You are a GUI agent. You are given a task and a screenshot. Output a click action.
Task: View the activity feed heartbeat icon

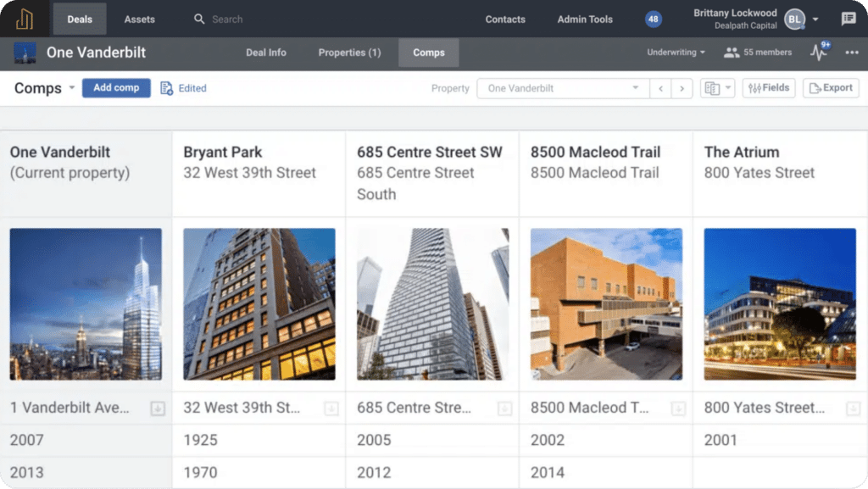tap(817, 52)
